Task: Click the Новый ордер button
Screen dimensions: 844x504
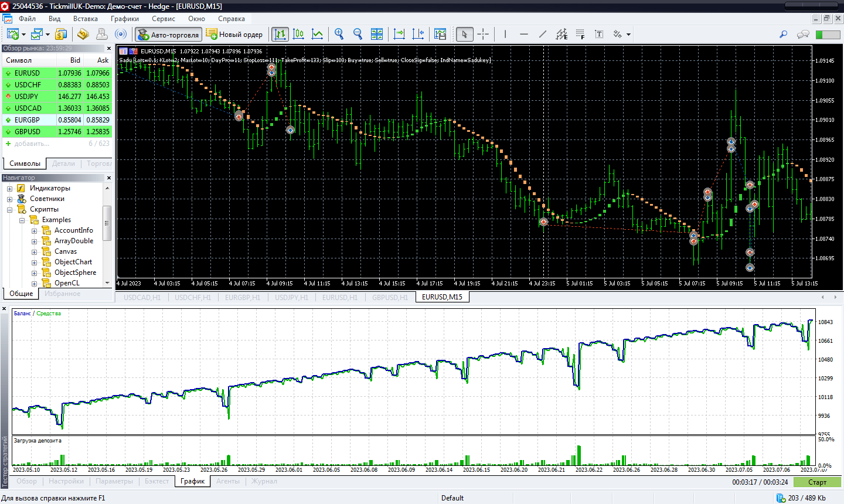Action: 234,35
